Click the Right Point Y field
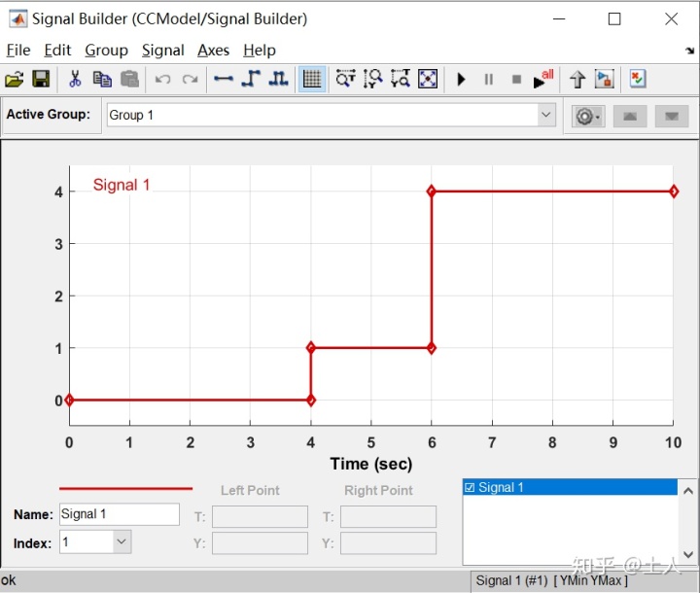The width and height of the screenshot is (700, 593). (388, 543)
